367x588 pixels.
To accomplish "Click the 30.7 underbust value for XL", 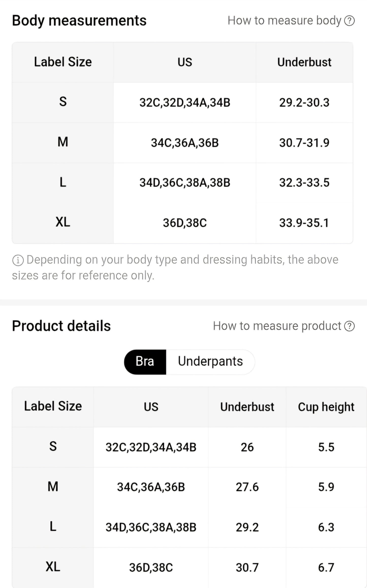I will click(247, 567).
